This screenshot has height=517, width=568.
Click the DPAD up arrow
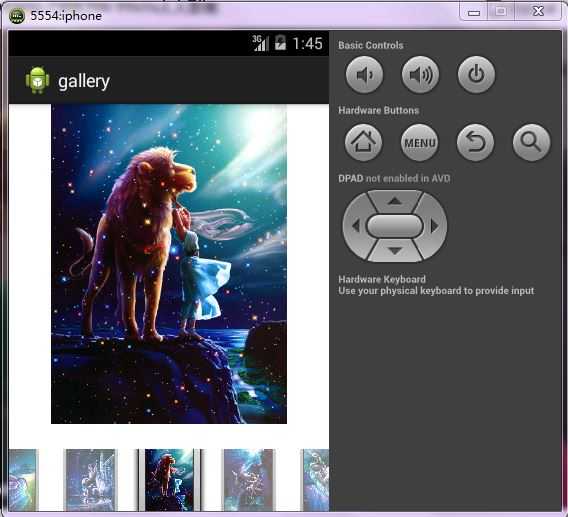[x=395, y=201]
